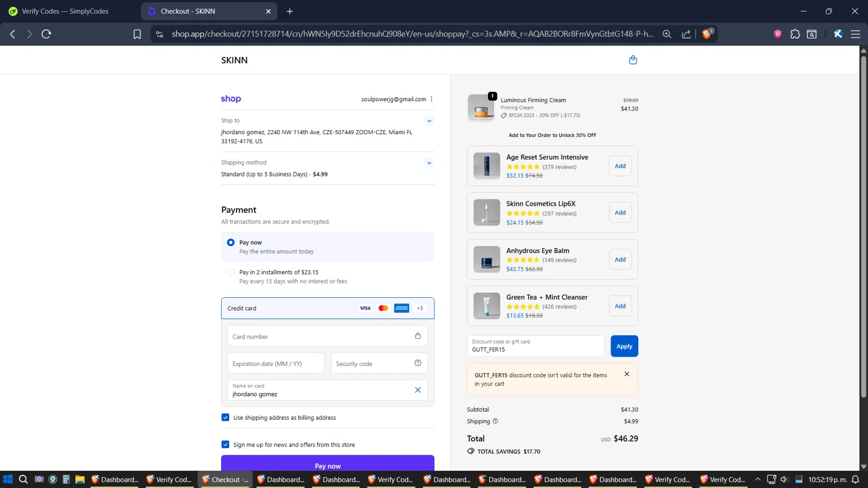Open the browser hamburger menu
Screen dimensions: 868x488
855,34
